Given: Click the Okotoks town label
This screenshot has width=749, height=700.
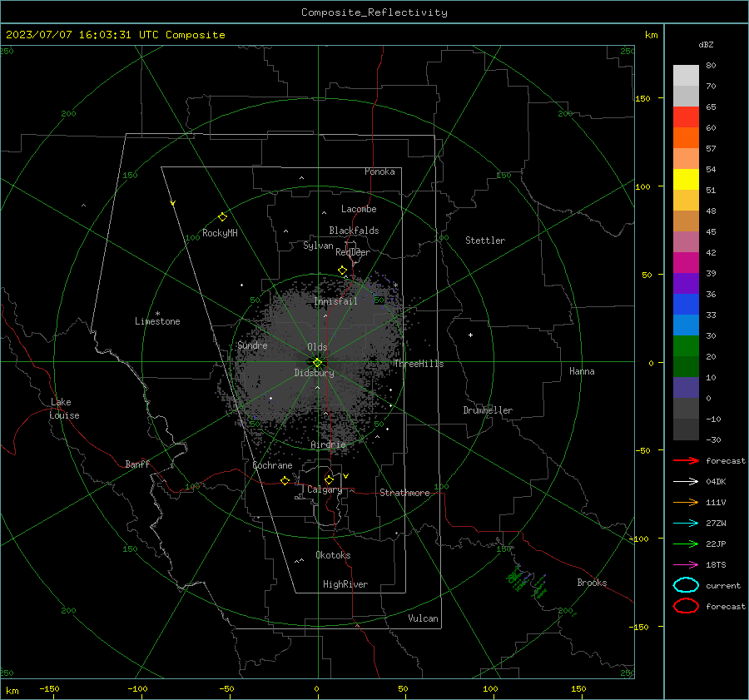Looking at the screenshot, I should click(333, 555).
